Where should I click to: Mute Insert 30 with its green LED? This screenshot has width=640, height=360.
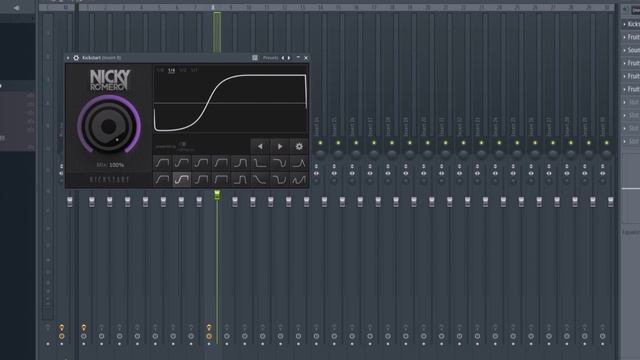coord(607,143)
